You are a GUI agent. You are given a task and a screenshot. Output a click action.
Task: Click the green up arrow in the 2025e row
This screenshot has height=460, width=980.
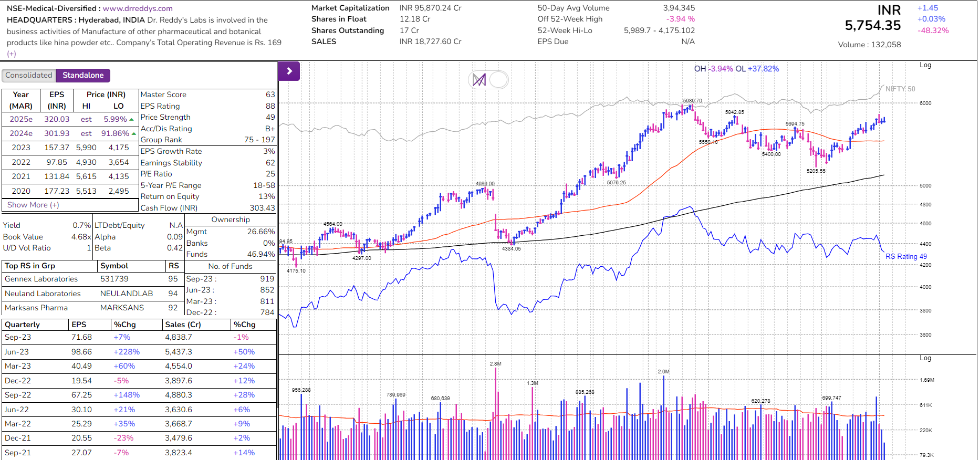[132, 120]
